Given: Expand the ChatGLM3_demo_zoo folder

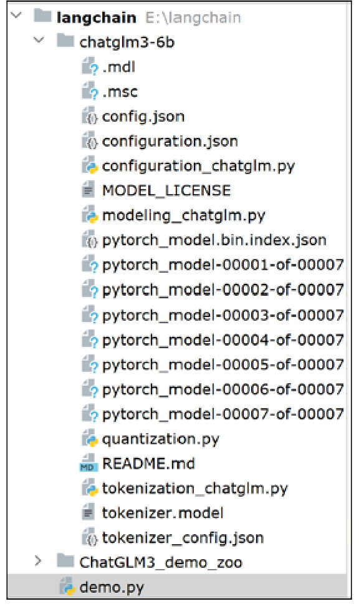Looking at the screenshot, I should (38, 561).
